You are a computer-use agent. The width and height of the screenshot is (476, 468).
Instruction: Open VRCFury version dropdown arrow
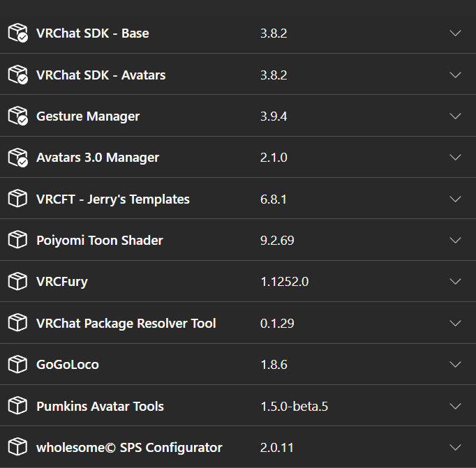(456, 282)
